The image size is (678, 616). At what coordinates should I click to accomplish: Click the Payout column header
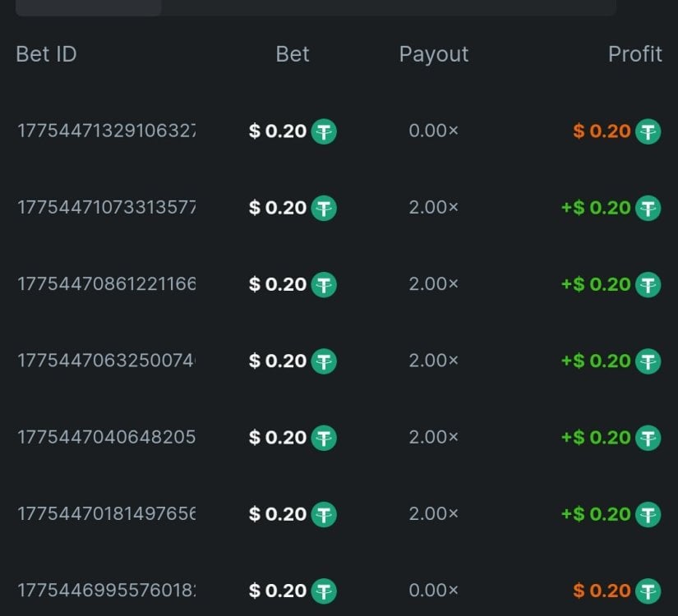point(433,54)
